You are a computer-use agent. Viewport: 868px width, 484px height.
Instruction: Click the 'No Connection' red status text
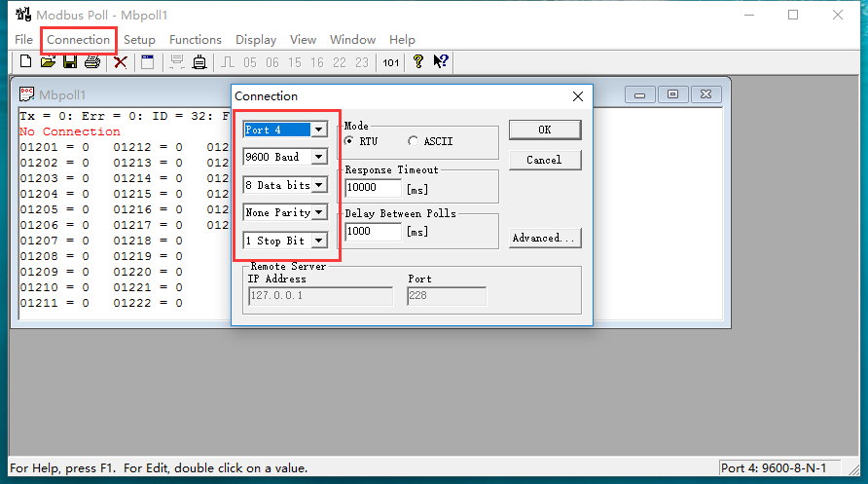point(70,131)
